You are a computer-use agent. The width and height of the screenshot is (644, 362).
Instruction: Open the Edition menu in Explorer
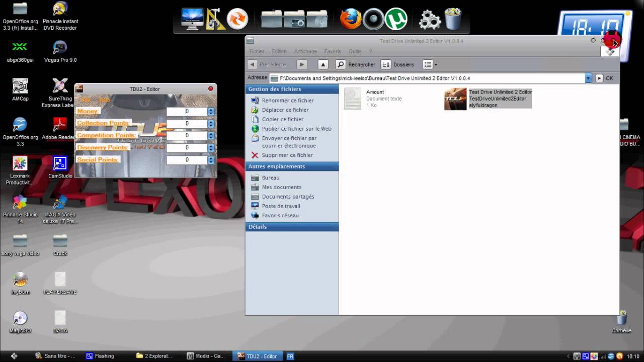coord(279,51)
